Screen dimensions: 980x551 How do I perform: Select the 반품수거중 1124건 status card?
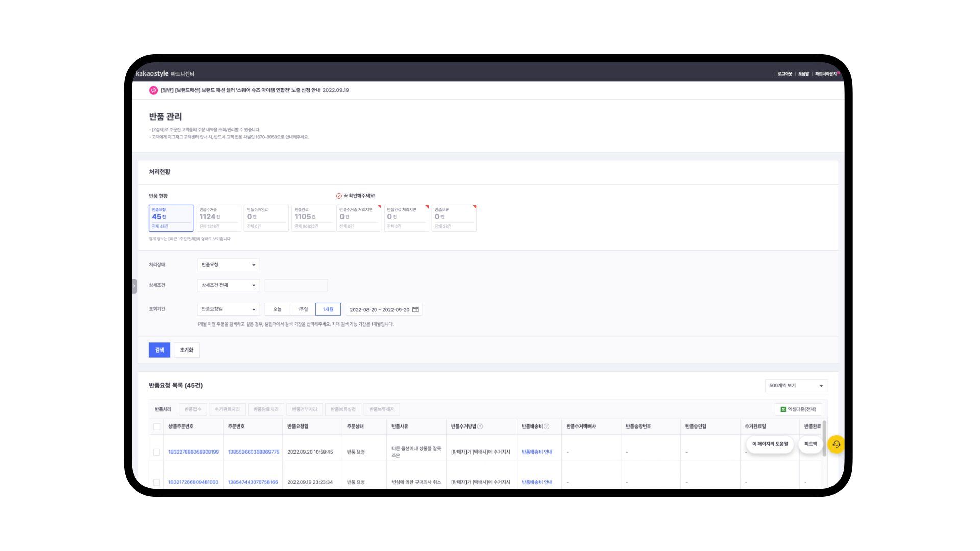218,218
